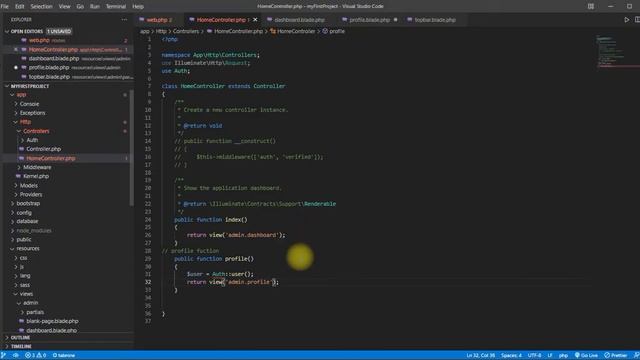The width and height of the screenshot is (640, 360).
Task: Click the Spaces: 4 indentation setting
Action: [x=511, y=355]
